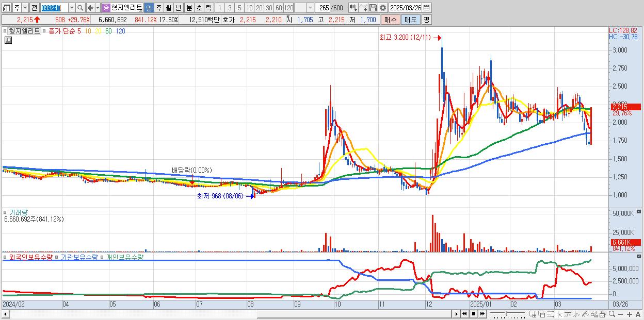644x320 pixels.
Task: Click the date field 2025/03/26
Action: [x=405, y=8]
